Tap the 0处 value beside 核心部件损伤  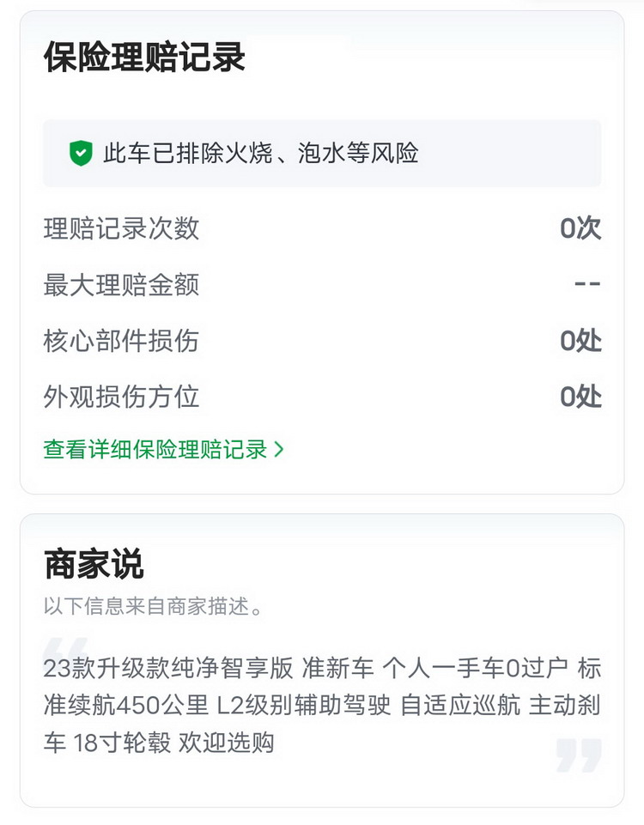[580, 341]
